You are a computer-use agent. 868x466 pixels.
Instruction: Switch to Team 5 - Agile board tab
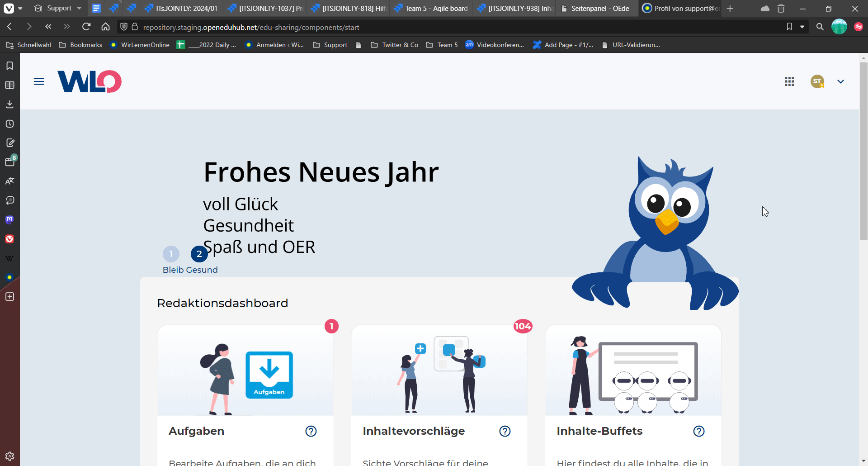tap(431, 8)
